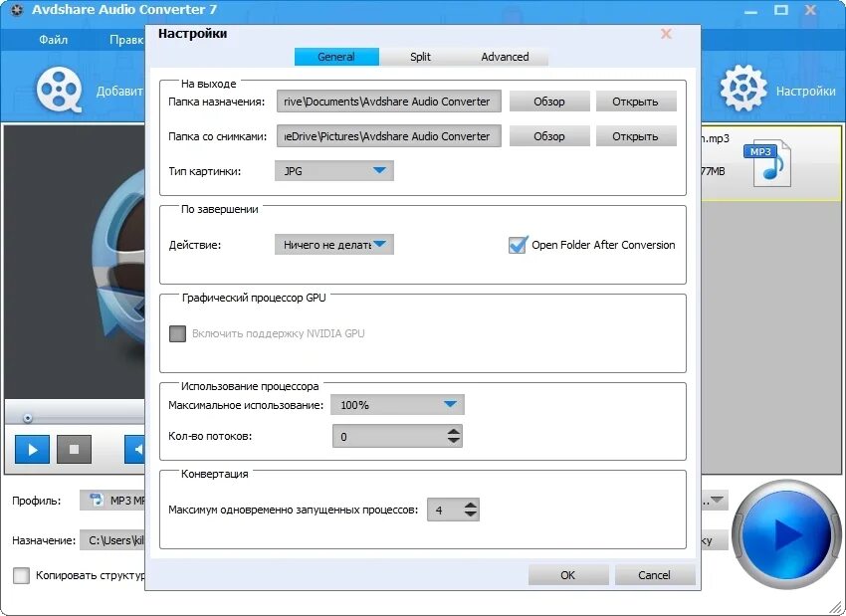Click Открыть for Папка назначения
Image resolution: width=846 pixels, height=616 pixels.
click(x=636, y=102)
